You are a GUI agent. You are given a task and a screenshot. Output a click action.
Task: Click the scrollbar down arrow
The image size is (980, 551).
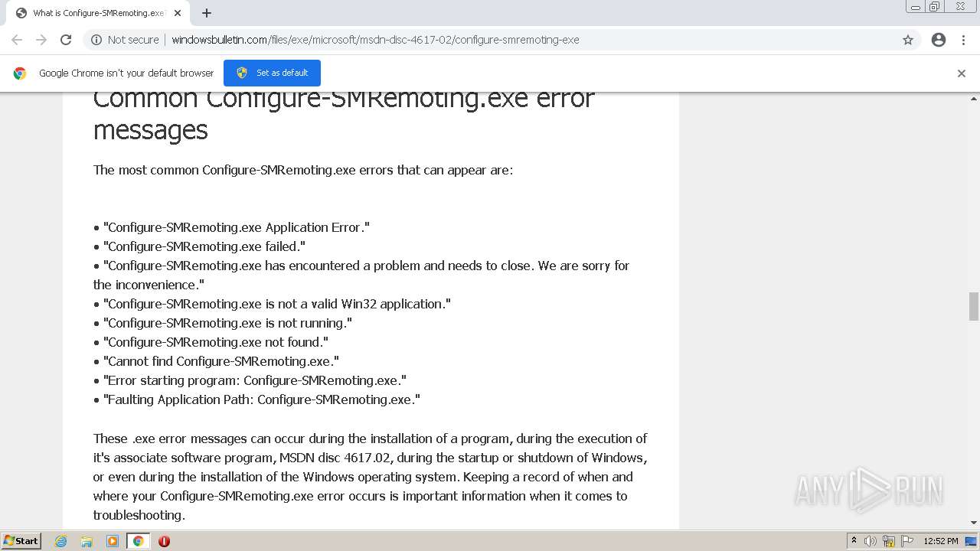tap(974, 523)
